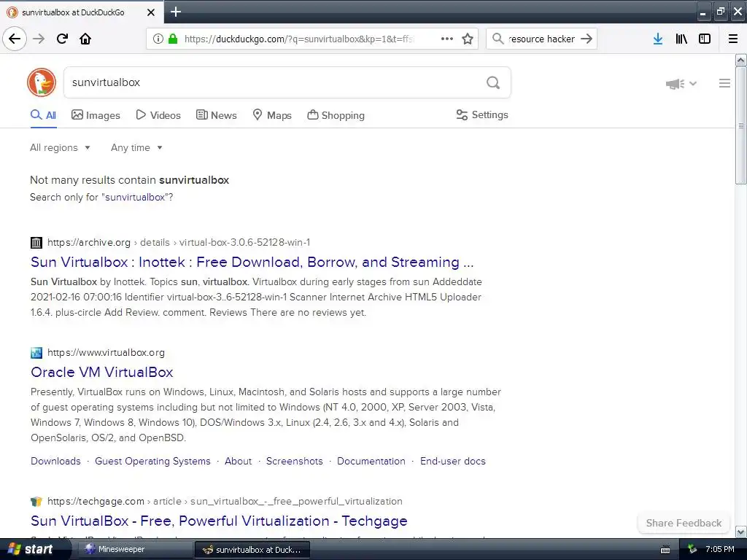Image resolution: width=747 pixels, height=560 pixels.
Task: Open the Firefox hamburger menu
Action: (732, 39)
